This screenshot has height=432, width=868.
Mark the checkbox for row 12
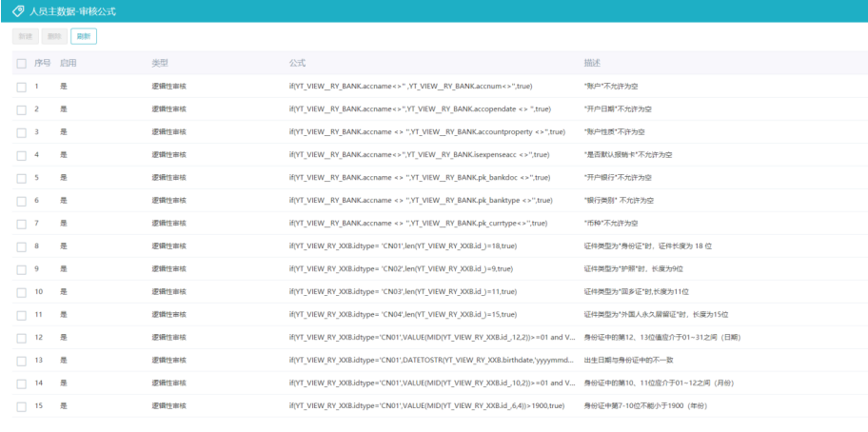tap(21, 337)
